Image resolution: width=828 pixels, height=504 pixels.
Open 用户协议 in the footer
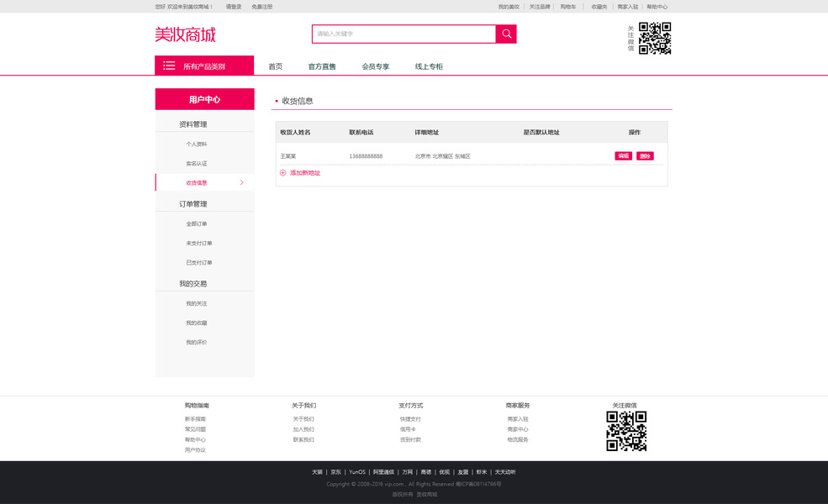[x=195, y=449]
